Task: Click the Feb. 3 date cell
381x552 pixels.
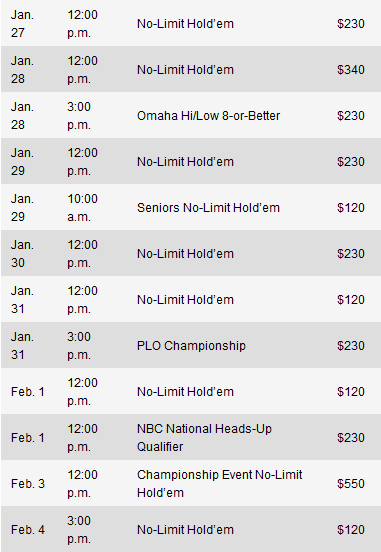Action: [x=28, y=483]
